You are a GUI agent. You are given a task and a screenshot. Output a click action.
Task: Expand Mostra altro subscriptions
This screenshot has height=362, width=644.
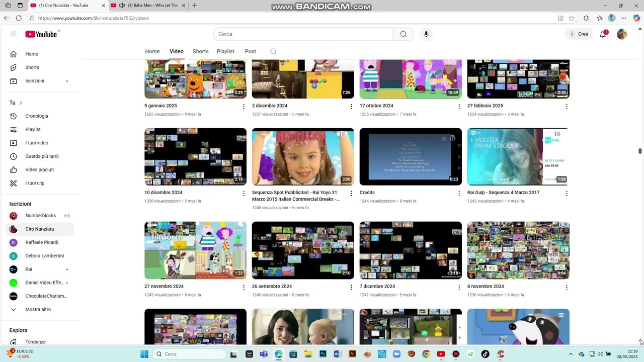pos(39,310)
